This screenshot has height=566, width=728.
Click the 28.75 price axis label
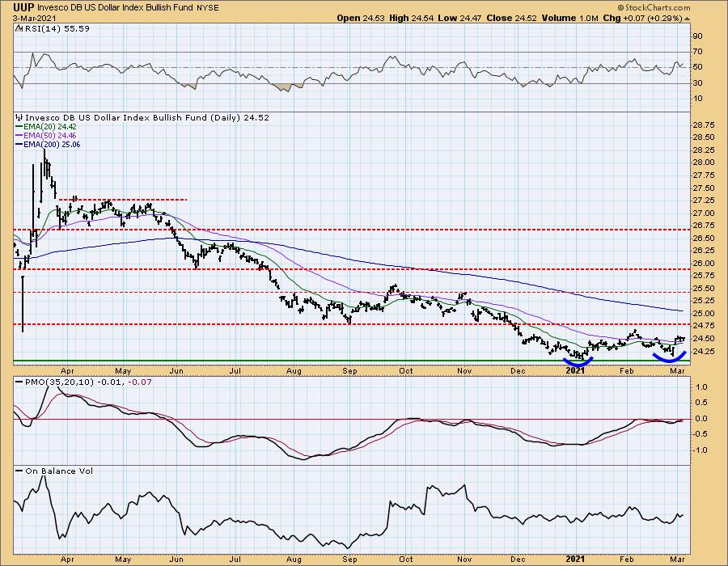[703, 125]
